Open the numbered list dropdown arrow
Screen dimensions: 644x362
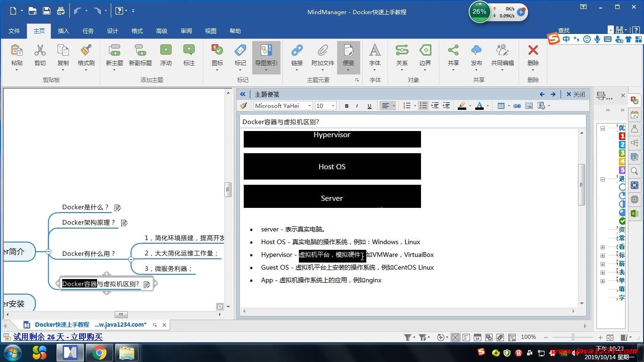[415, 106]
